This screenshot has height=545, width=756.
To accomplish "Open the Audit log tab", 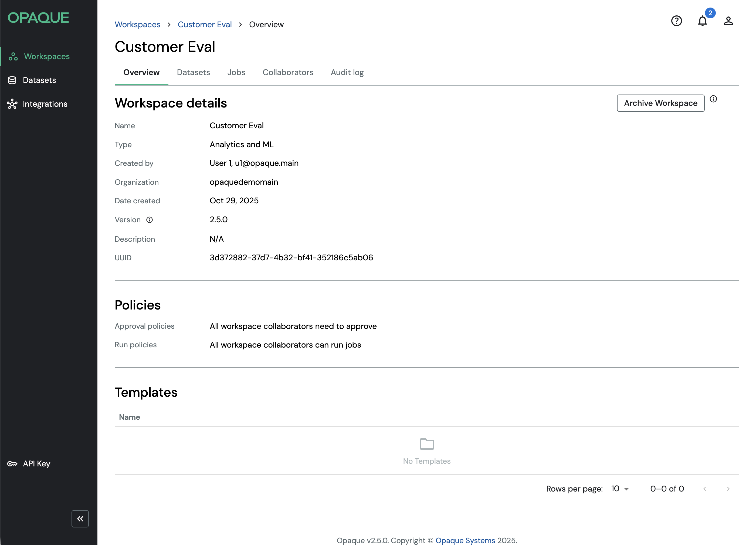I will [347, 72].
